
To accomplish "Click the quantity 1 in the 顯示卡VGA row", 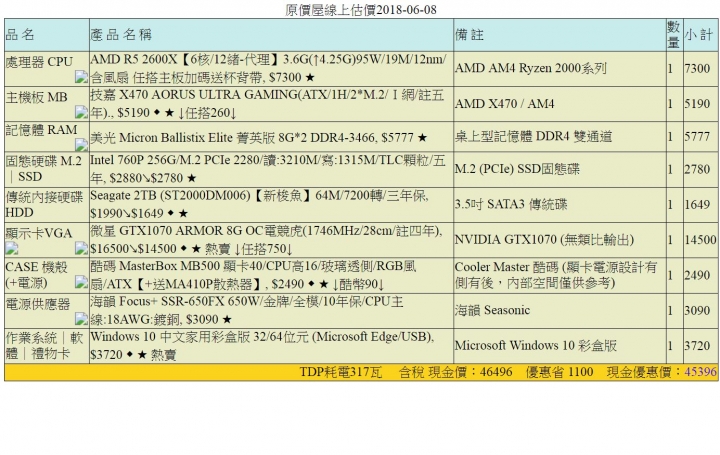I will (670, 240).
